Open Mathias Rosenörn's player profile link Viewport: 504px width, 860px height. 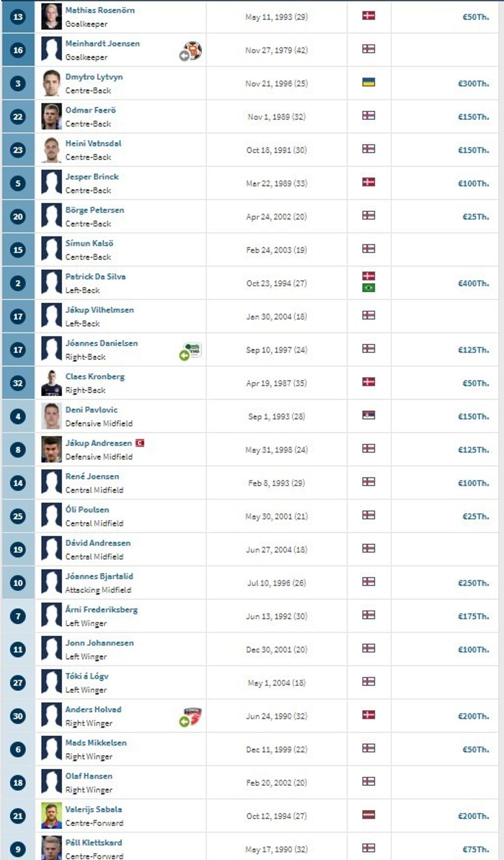[100, 10]
